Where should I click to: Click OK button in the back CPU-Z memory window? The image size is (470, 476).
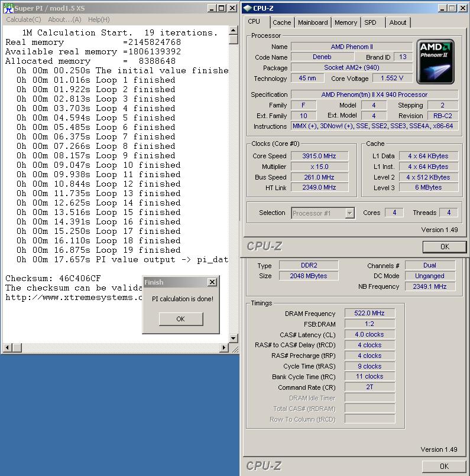444,467
